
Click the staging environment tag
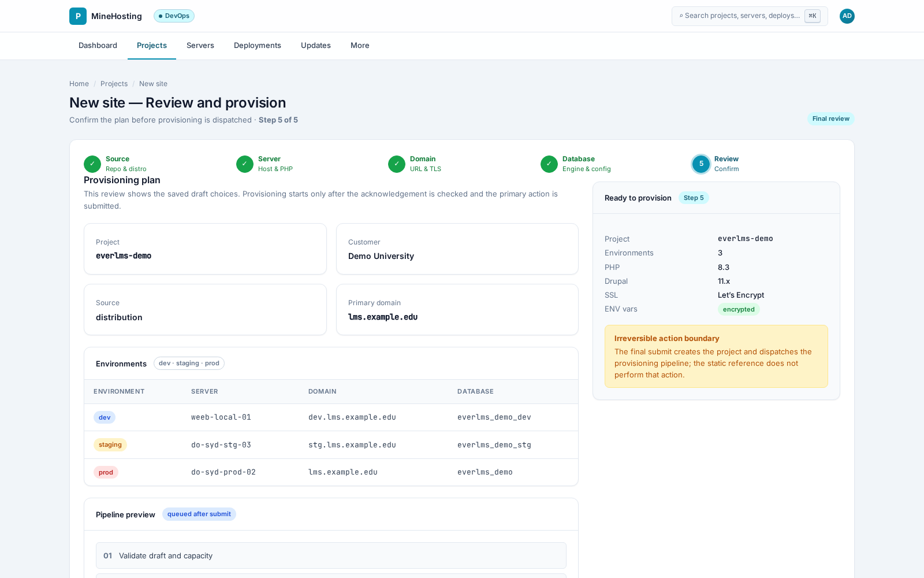click(x=110, y=445)
